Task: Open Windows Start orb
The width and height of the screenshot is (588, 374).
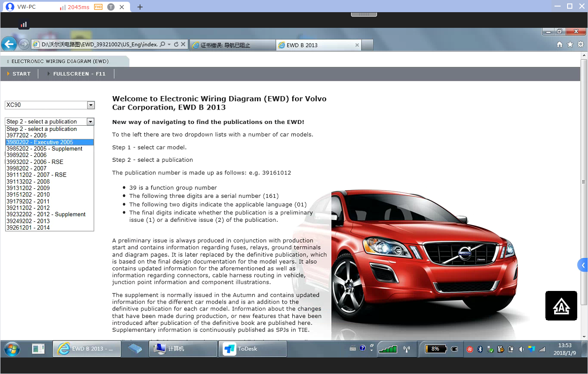Action: point(12,349)
